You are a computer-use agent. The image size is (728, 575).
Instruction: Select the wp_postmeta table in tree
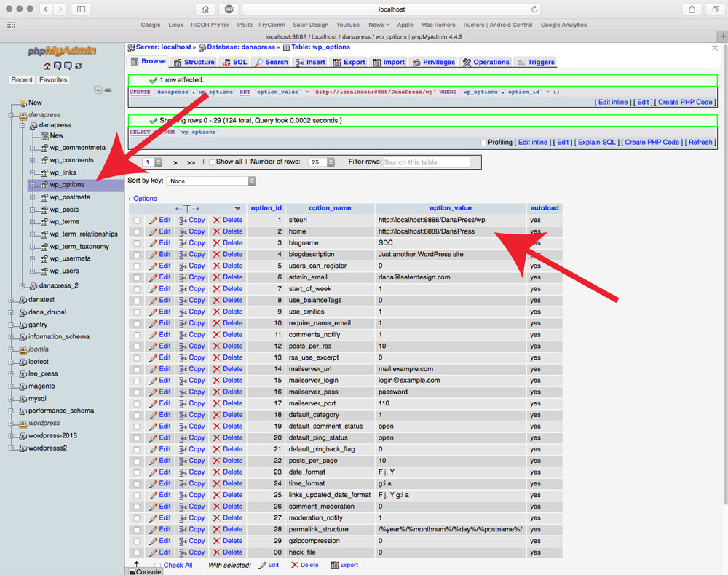tap(70, 197)
